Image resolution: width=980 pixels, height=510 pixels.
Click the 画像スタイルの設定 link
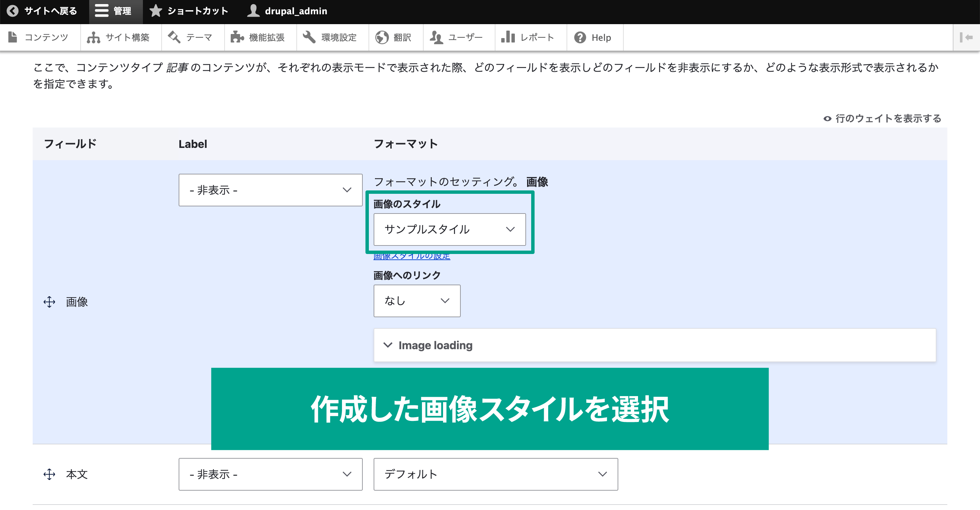(x=412, y=256)
